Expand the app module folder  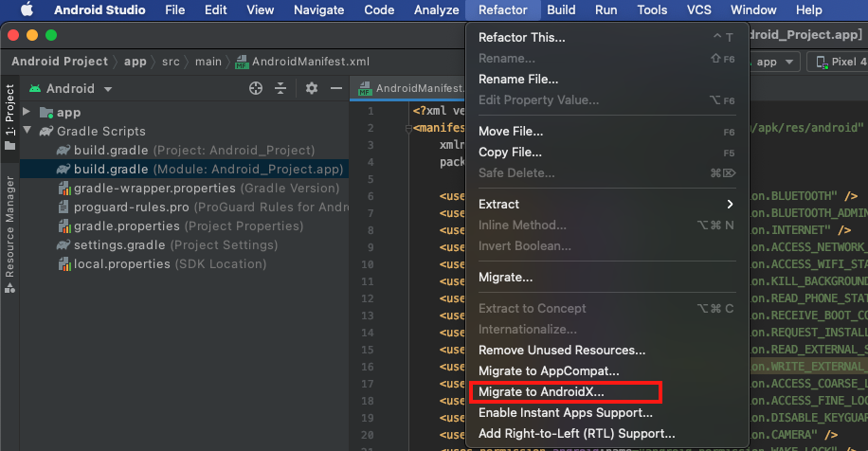(27, 113)
